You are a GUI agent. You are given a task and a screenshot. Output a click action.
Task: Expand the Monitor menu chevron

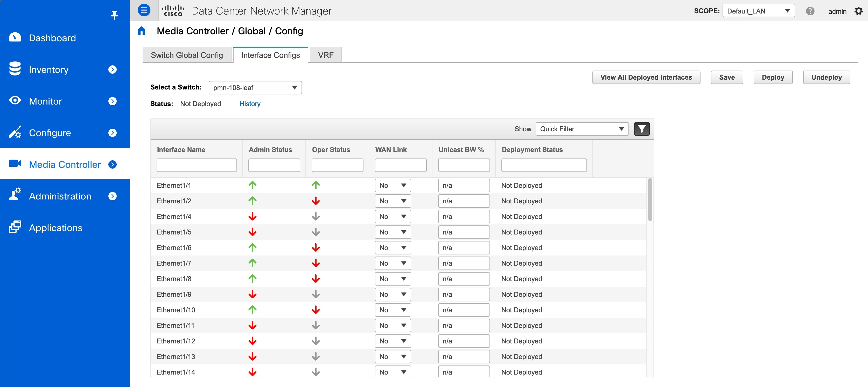[113, 101]
